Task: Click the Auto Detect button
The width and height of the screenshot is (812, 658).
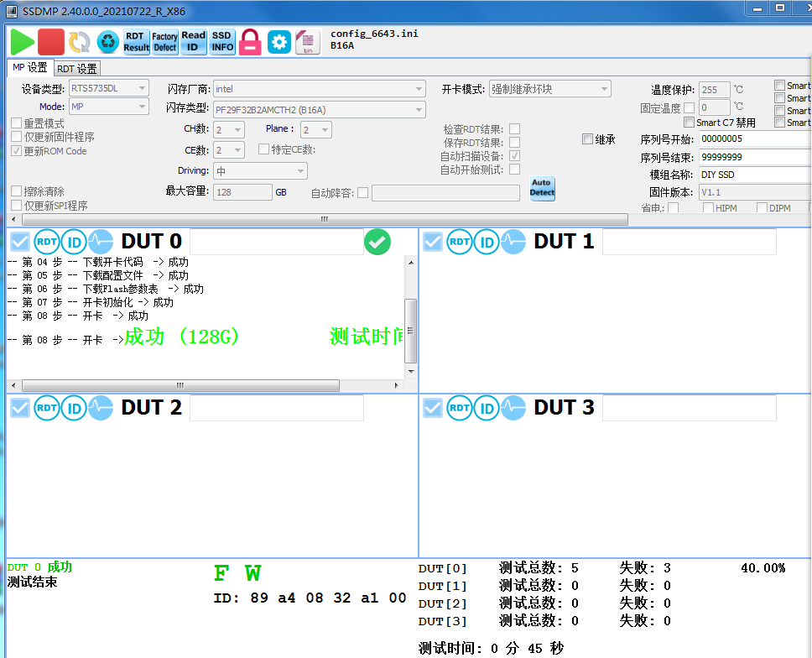Action: coord(542,187)
